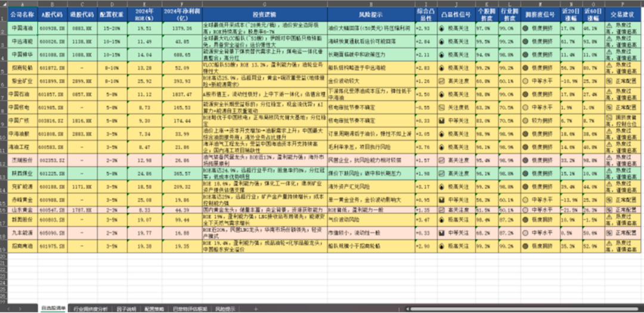
Task: Click the flame icon in 海油工程's 凸显性信号 cell
Action: tap(441, 147)
